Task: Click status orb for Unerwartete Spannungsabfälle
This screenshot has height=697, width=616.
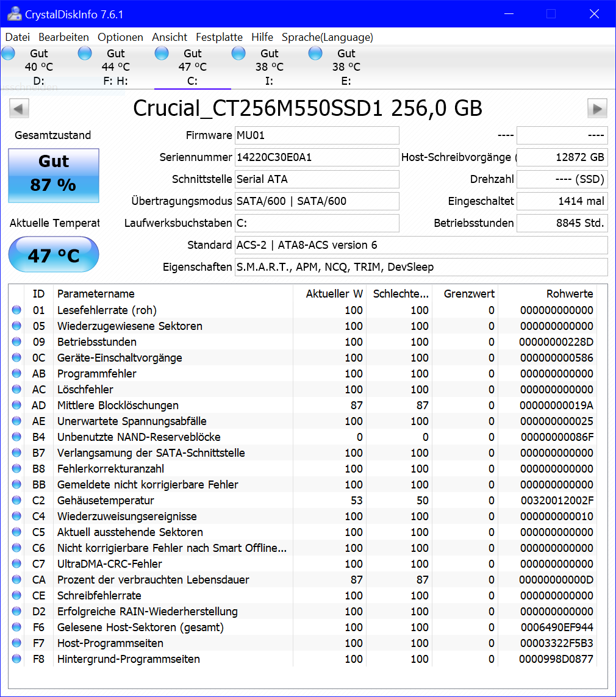Action: 16,421
